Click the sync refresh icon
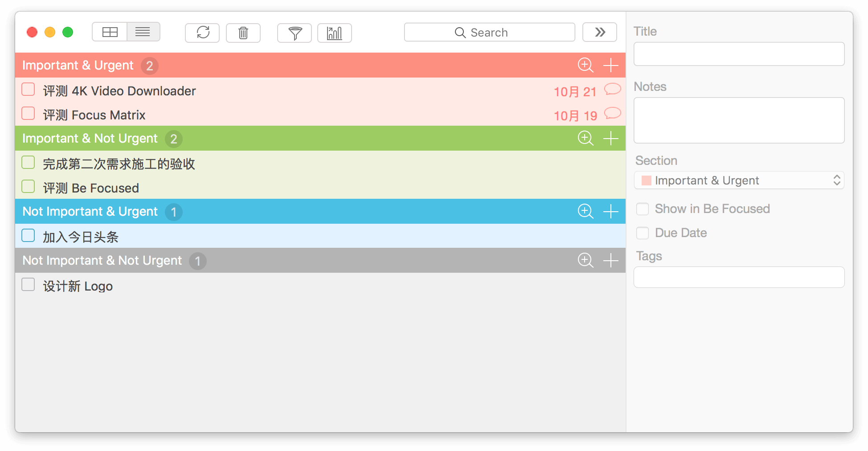The image size is (868, 451). [x=202, y=33]
